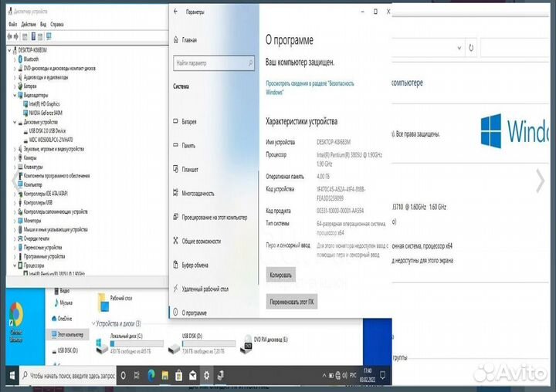The image size is (556, 392).
Task: Select WDC WD5000LPCX disk entry
Action: coord(51,140)
